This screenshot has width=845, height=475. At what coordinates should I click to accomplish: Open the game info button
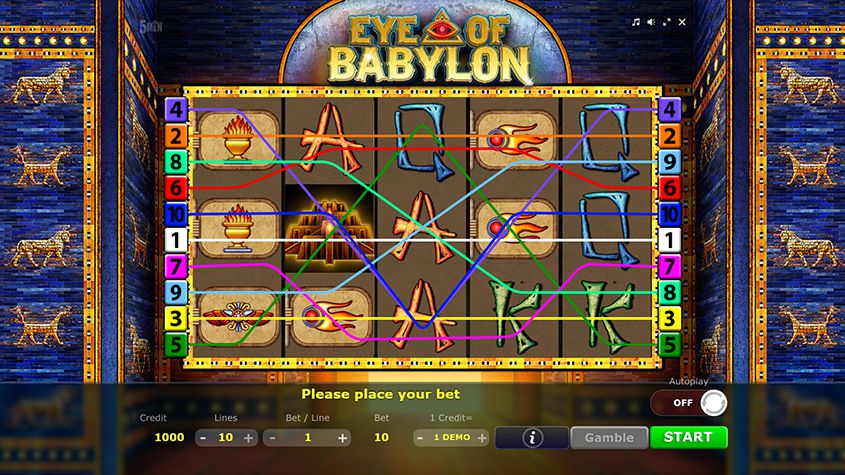pyautogui.click(x=532, y=437)
